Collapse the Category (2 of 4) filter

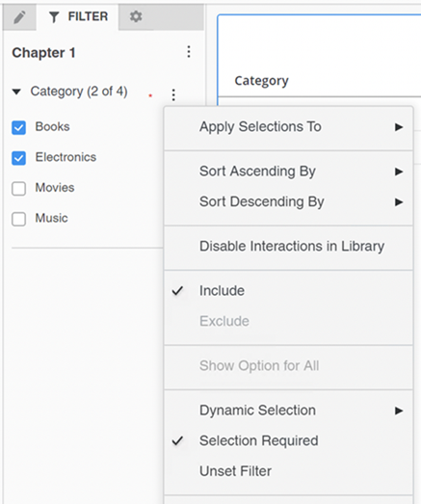coord(16,92)
